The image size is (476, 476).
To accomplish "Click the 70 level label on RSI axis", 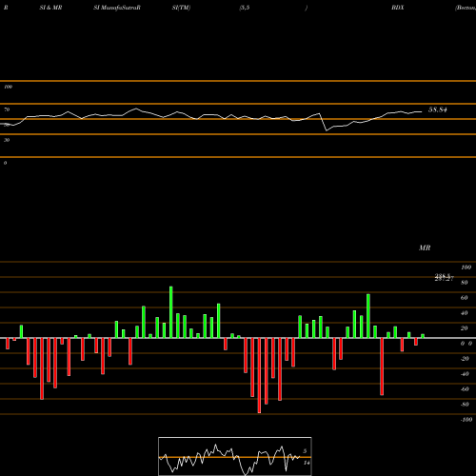I will pyautogui.click(x=7, y=109).
